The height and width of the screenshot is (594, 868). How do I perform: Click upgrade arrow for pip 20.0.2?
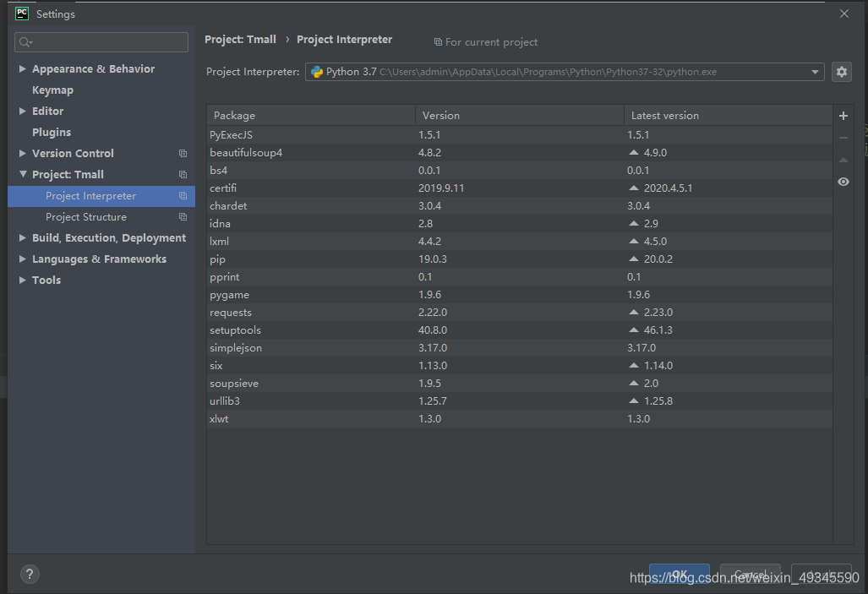pyautogui.click(x=634, y=259)
